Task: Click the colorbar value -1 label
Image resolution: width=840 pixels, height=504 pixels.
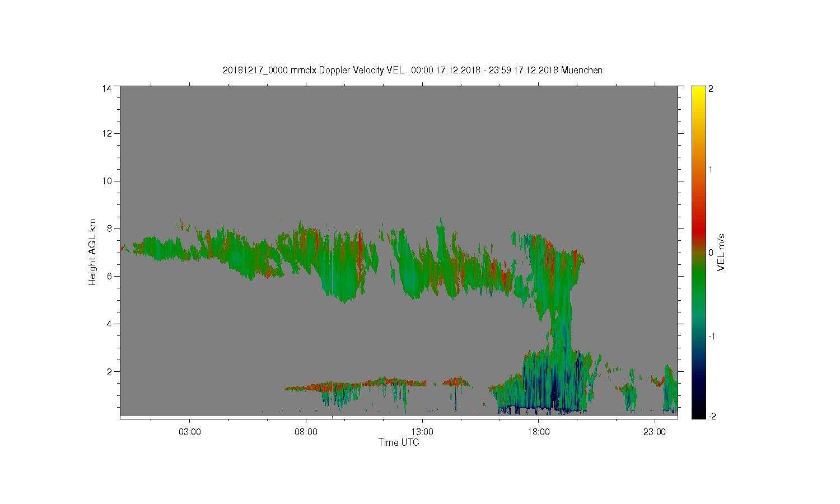Action: click(x=712, y=336)
